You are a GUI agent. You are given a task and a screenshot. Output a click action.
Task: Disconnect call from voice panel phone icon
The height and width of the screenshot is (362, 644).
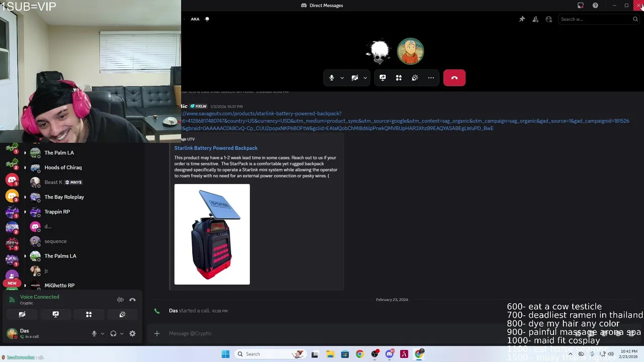click(132, 300)
